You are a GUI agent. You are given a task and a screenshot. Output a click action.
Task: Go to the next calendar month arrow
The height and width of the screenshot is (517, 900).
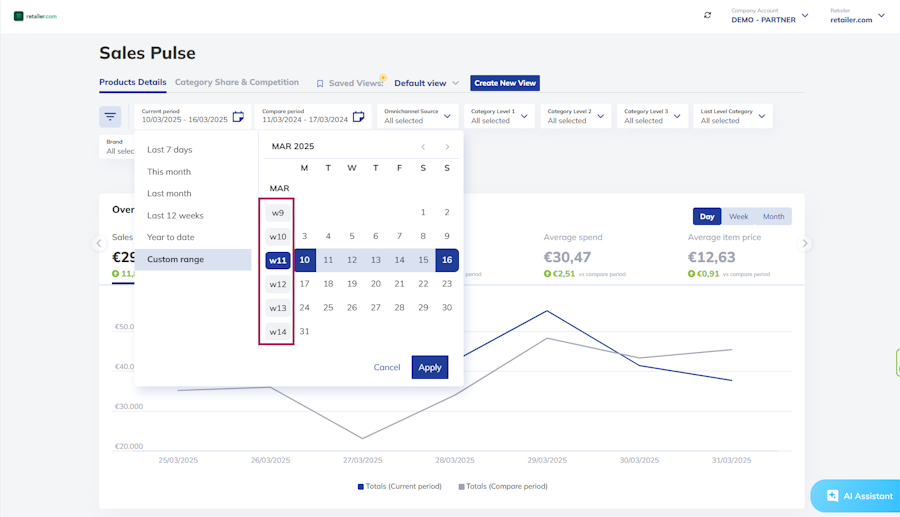(447, 147)
